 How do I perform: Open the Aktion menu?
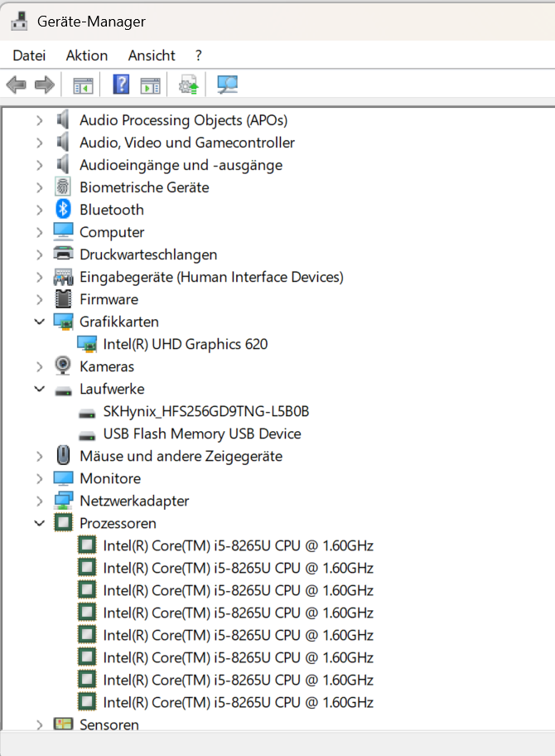tap(87, 56)
